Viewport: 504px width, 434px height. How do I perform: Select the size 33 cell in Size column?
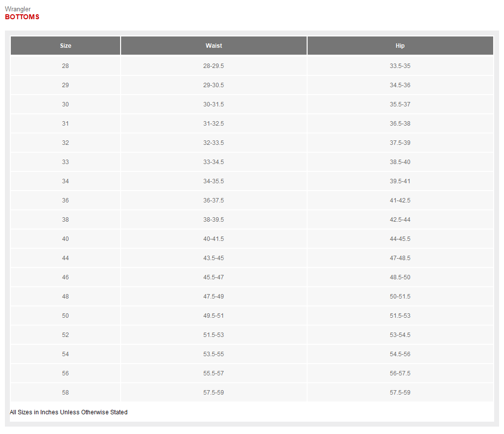[65, 162]
